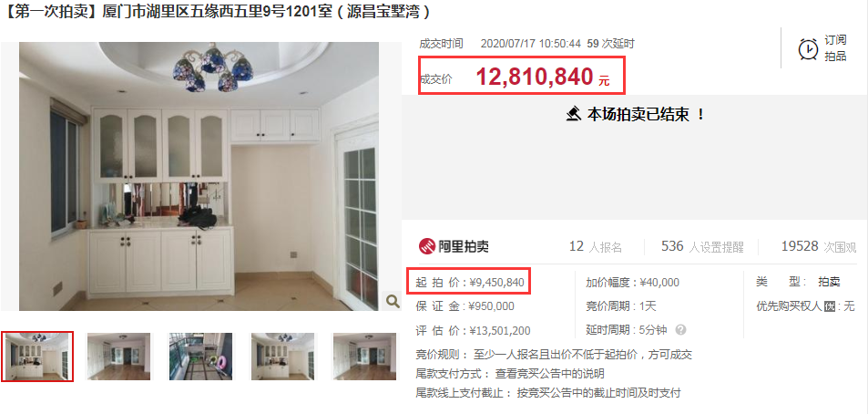868x414 pixels.
Task: Select the balcony thumbnail image
Action: [x=200, y=357]
